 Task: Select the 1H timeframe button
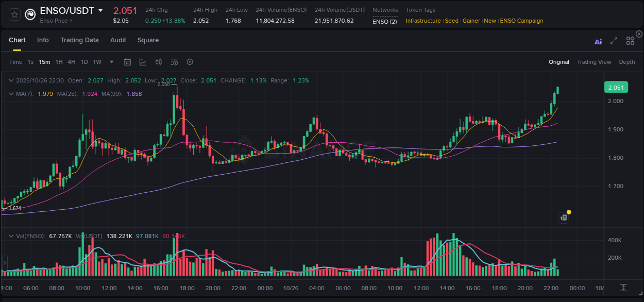(58, 62)
